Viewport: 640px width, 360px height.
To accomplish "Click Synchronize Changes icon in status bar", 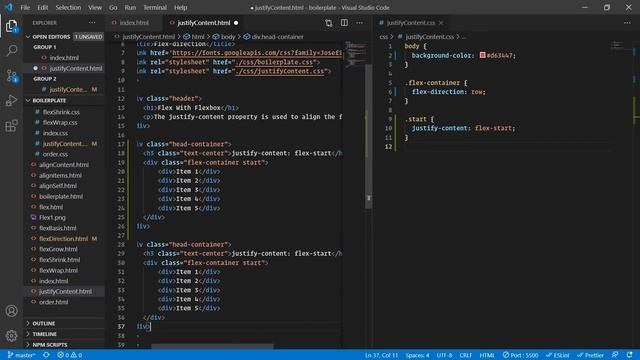I will pos(47,355).
